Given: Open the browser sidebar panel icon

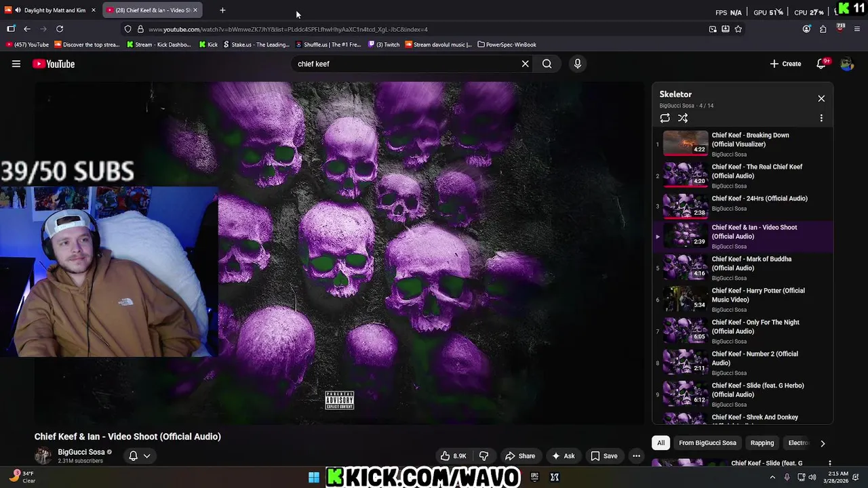Looking at the screenshot, I should [x=11, y=29].
